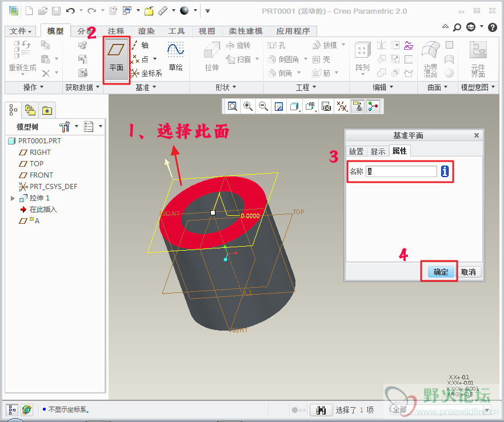
Task: Toggle spin center display icon
Action: point(373,106)
